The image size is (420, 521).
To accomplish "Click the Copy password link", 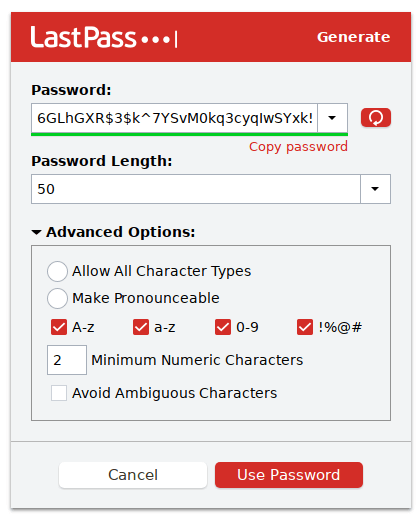I will pos(298,147).
